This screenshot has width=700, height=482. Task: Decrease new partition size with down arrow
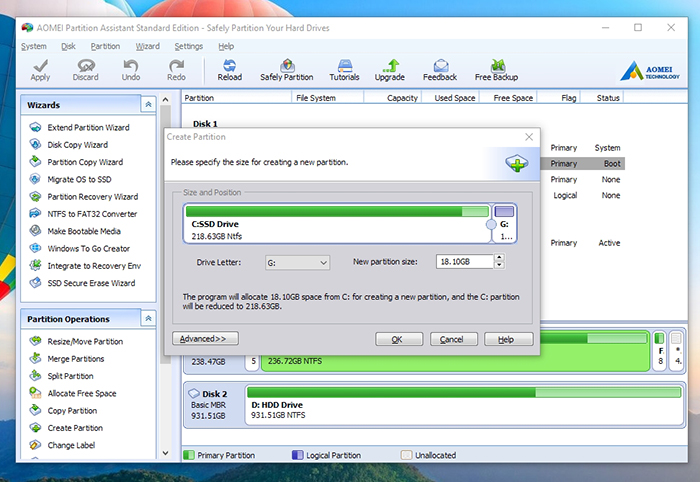click(x=500, y=265)
